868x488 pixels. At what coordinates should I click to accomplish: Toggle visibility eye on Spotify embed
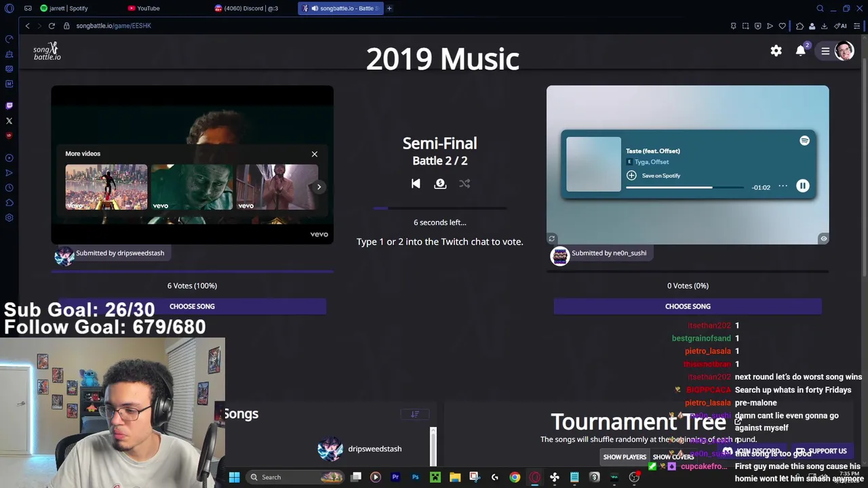click(x=823, y=239)
